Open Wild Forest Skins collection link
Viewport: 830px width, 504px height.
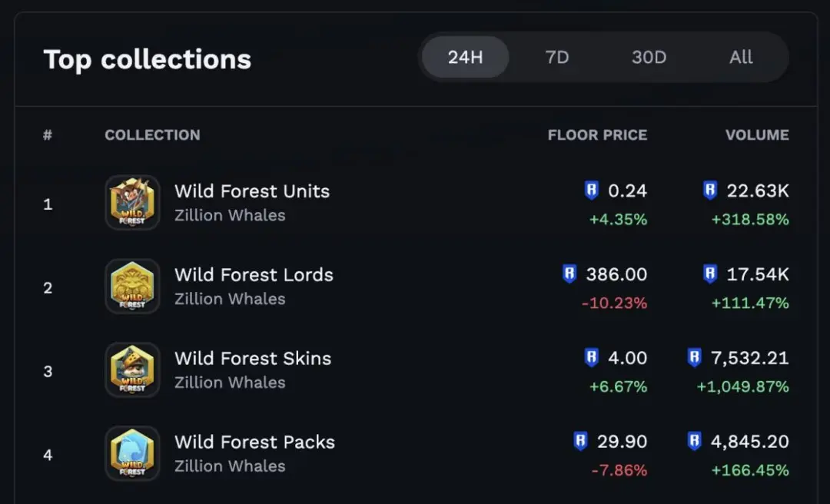click(x=253, y=359)
